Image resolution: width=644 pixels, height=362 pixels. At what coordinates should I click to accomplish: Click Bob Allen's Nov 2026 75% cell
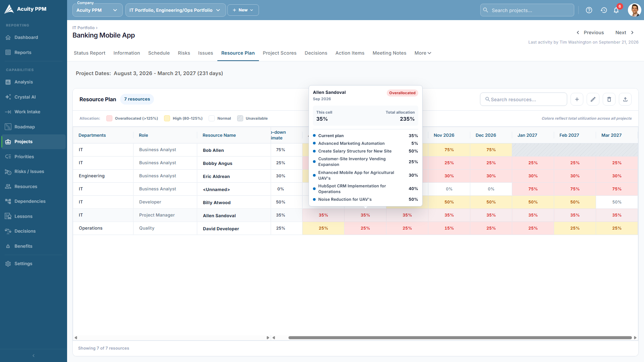tap(449, 150)
